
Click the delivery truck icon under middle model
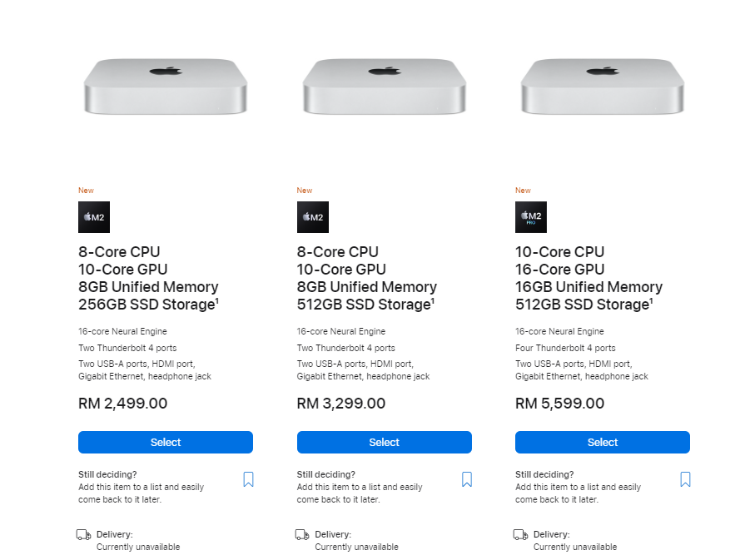click(x=302, y=534)
